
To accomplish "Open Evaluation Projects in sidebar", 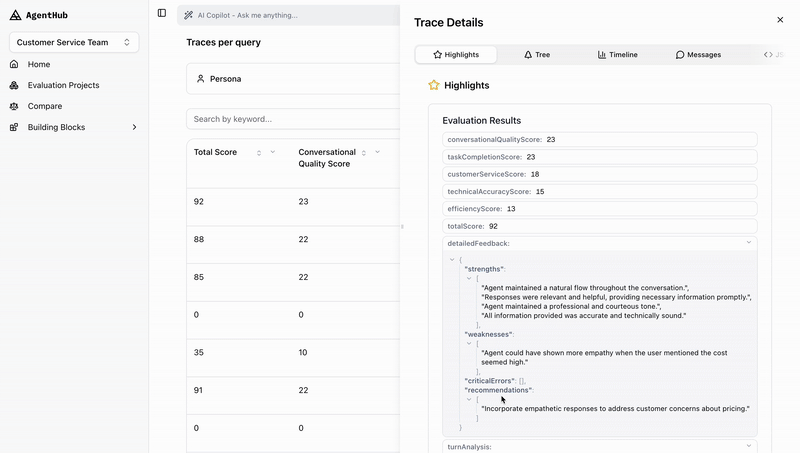I will click(63, 85).
